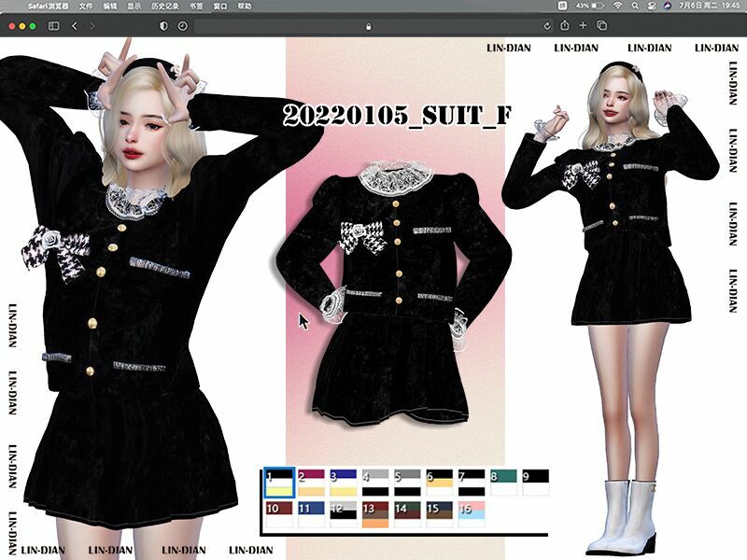747x560 pixels.
Task: Select color swatch number 3
Action: coord(343,483)
